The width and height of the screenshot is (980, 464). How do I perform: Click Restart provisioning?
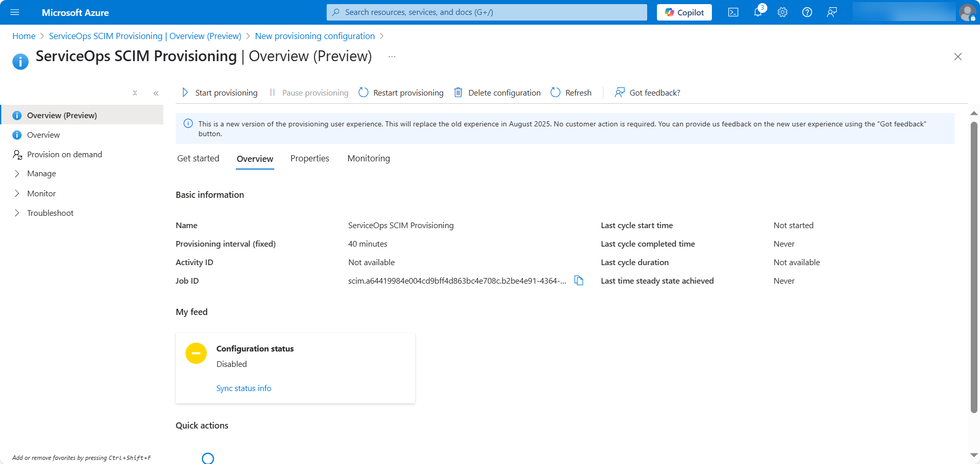[x=401, y=92]
